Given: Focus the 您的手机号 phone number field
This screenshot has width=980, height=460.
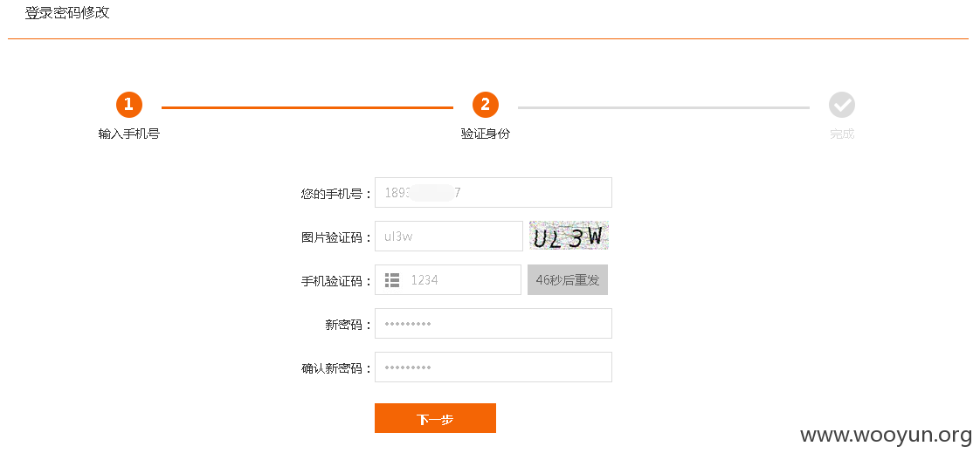Looking at the screenshot, I should pos(493,193).
